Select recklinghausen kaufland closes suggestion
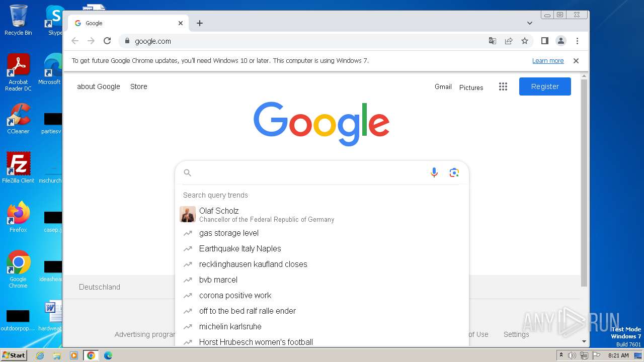 322,264
